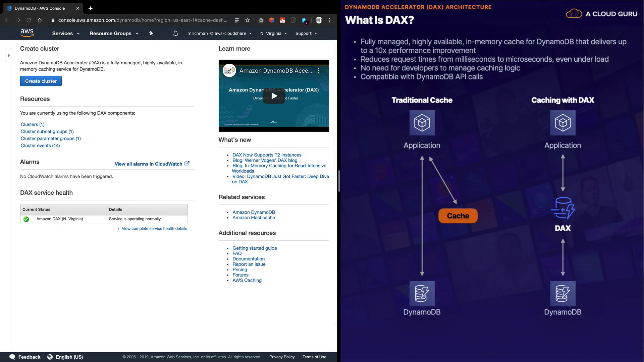The height and width of the screenshot is (362, 644).
Task: Open Chrome three-dot menu
Action: tap(330, 20)
